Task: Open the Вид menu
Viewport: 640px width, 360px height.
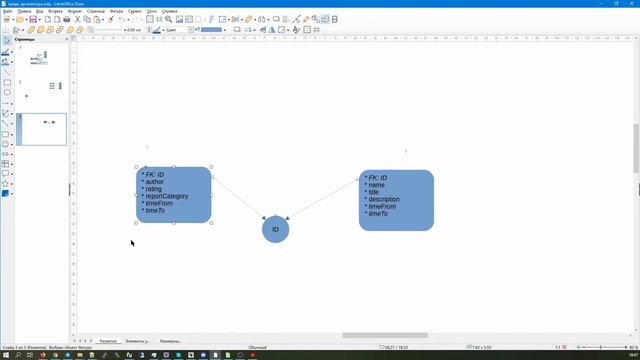Action: (40, 11)
